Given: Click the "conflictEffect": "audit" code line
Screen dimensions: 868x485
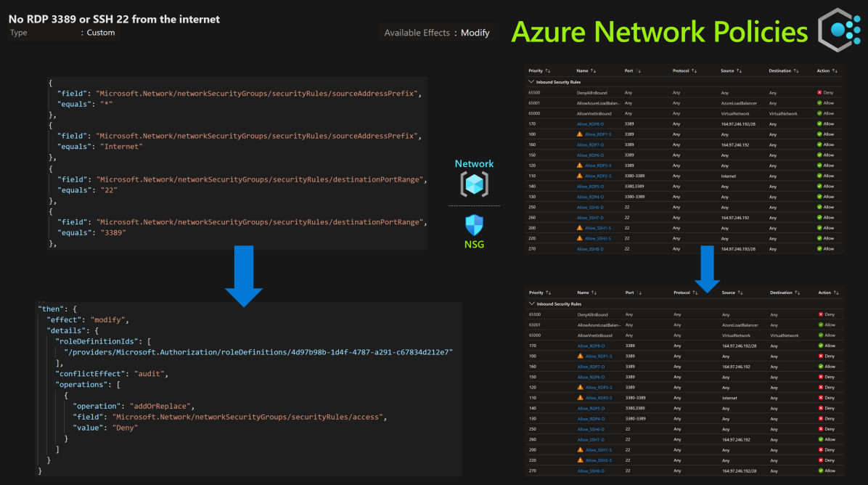Looking at the screenshot, I should coord(111,374).
